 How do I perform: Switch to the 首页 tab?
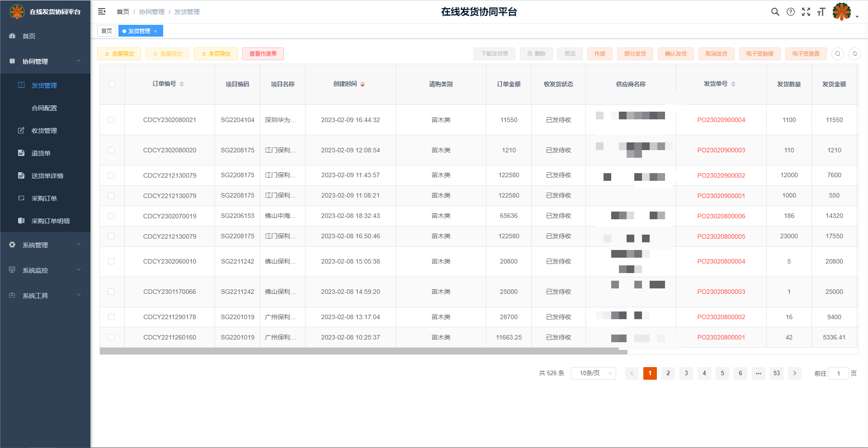(x=107, y=31)
